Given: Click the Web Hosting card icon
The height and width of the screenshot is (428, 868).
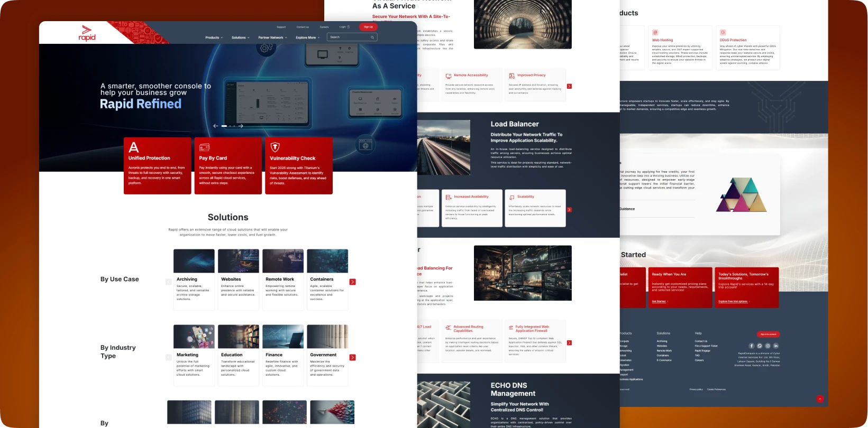Looking at the screenshot, I should pyautogui.click(x=655, y=33).
